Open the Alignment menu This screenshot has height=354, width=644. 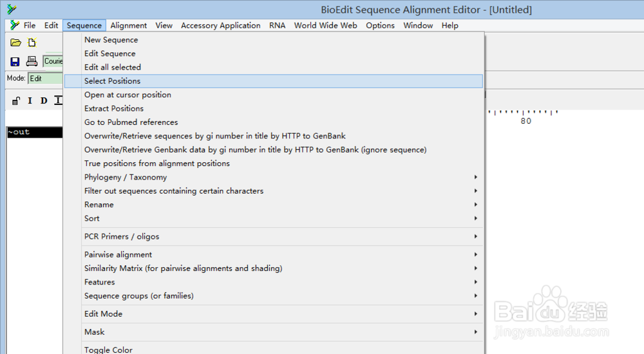click(x=128, y=26)
